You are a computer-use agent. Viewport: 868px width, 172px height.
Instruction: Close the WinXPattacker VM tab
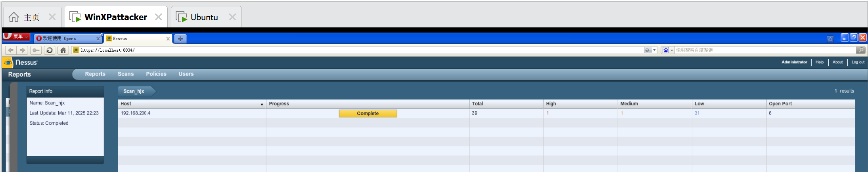coord(158,17)
